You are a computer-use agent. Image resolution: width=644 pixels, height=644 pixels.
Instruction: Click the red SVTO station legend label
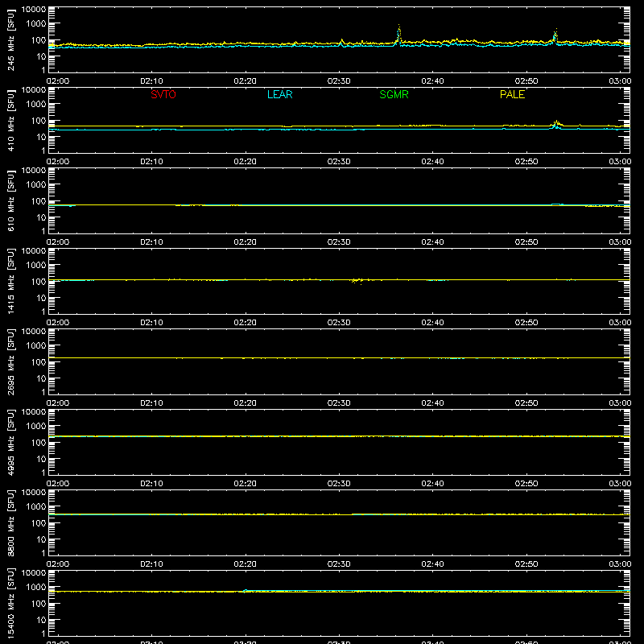tap(163, 94)
